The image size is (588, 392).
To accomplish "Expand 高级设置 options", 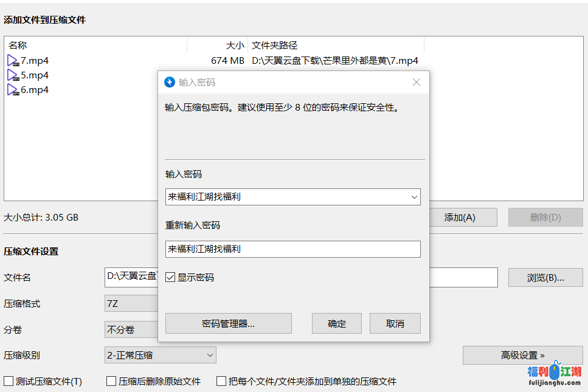I will [522, 355].
